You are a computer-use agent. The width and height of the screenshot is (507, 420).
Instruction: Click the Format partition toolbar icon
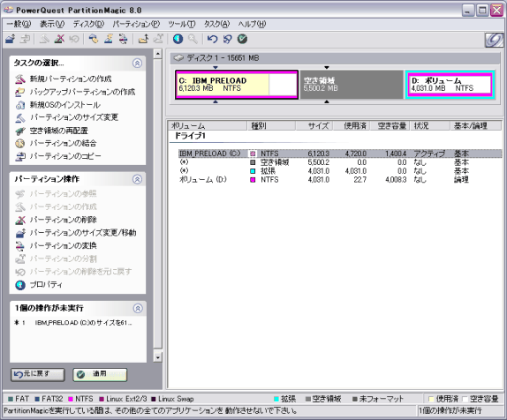109,39
